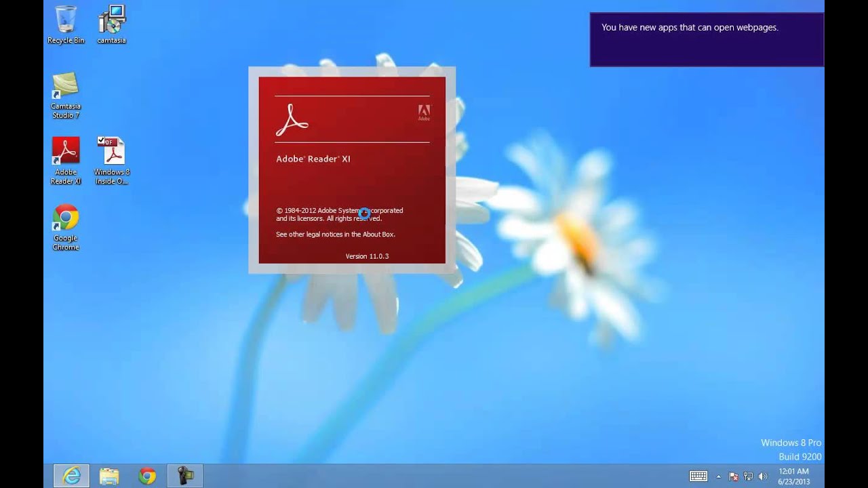868x488 pixels.
Task: Open Internet Explorer from the taskbar
Action: pos(71,476)
